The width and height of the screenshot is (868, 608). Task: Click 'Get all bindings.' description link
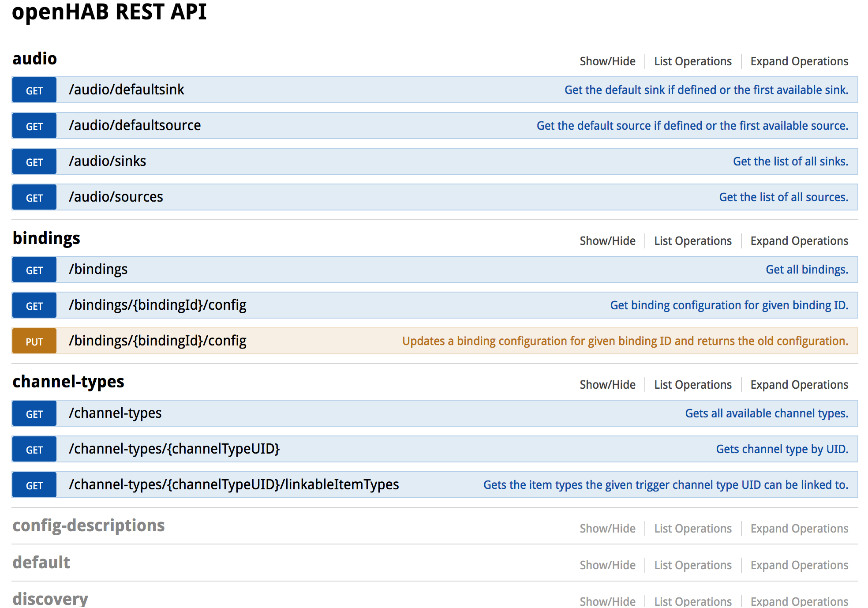[807, 270]
